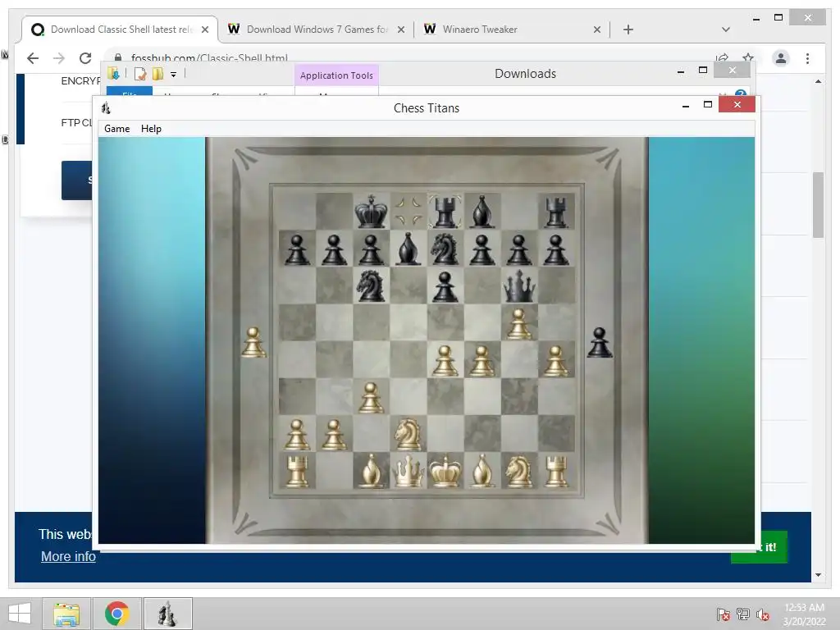Go back in the Chrome browser

tap(33, 58)
